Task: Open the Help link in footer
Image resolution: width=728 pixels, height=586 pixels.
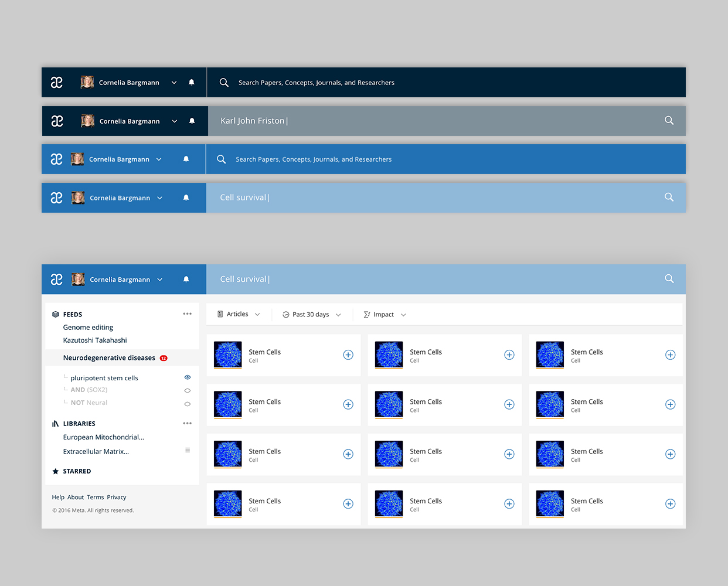Action: [58, 498]
